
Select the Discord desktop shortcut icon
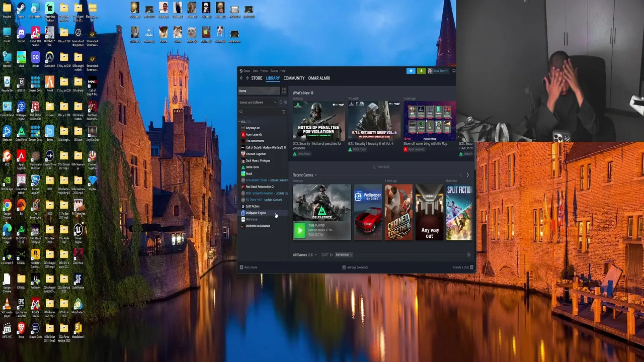(21, 36)
